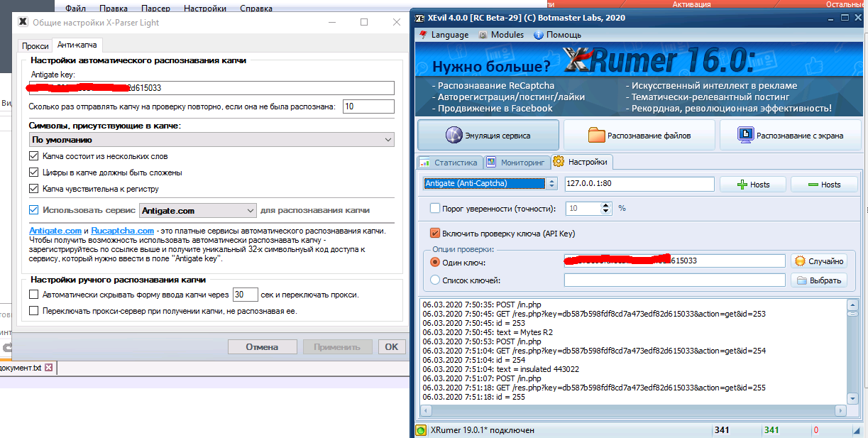The image size is (868, 438).
Task: Enable 'Переключать прокси-сервер при получении капчи'
Action: 34,311
